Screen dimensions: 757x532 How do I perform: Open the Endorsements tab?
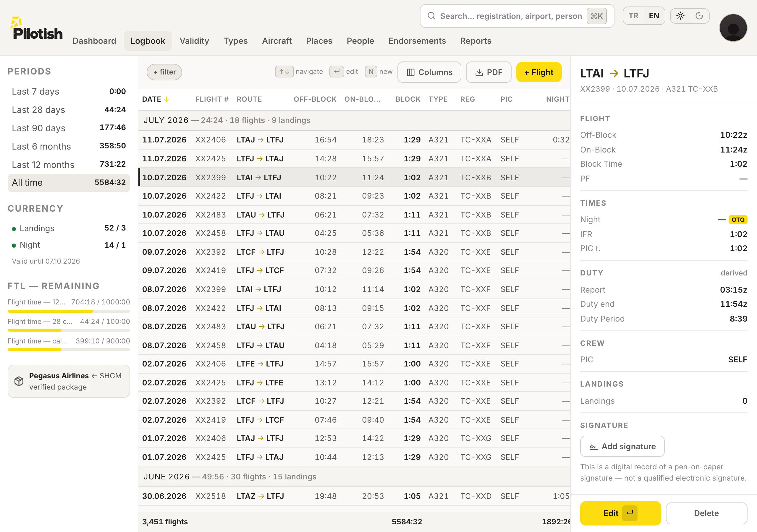(x=417, y=41)
